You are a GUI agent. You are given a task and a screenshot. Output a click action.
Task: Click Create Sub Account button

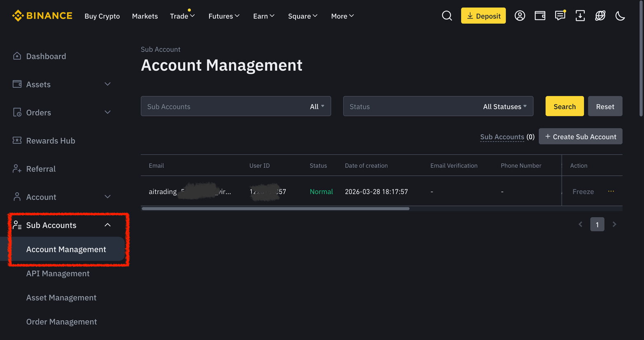(x=581, y=136)
